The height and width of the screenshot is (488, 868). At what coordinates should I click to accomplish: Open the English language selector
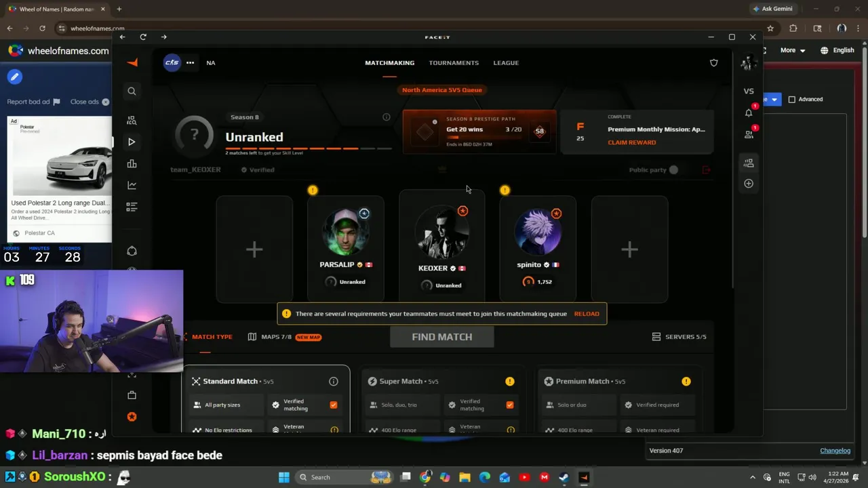(x=837, y=50)
